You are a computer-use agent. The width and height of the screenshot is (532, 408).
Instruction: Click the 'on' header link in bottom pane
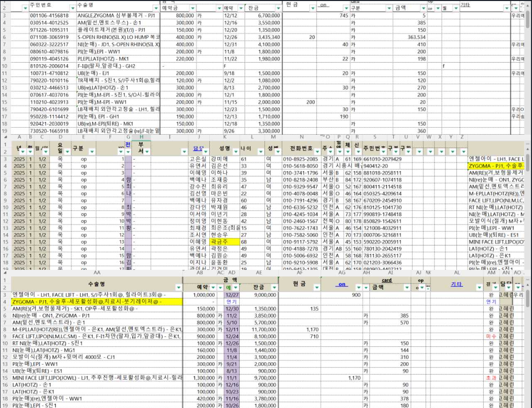[x=342, y=284]
